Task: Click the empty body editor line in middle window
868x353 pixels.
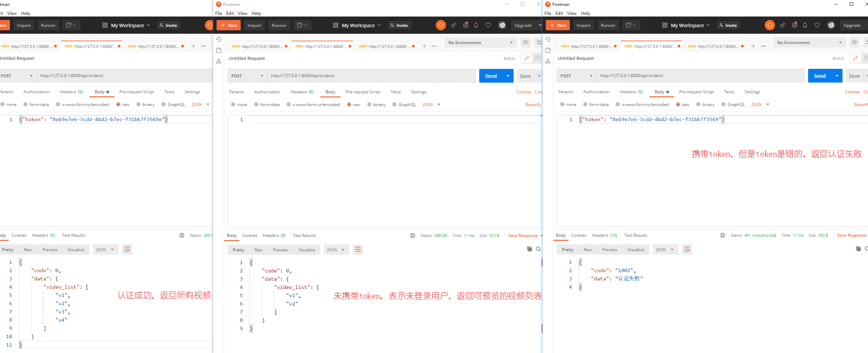Action: (x=396, y=119)
